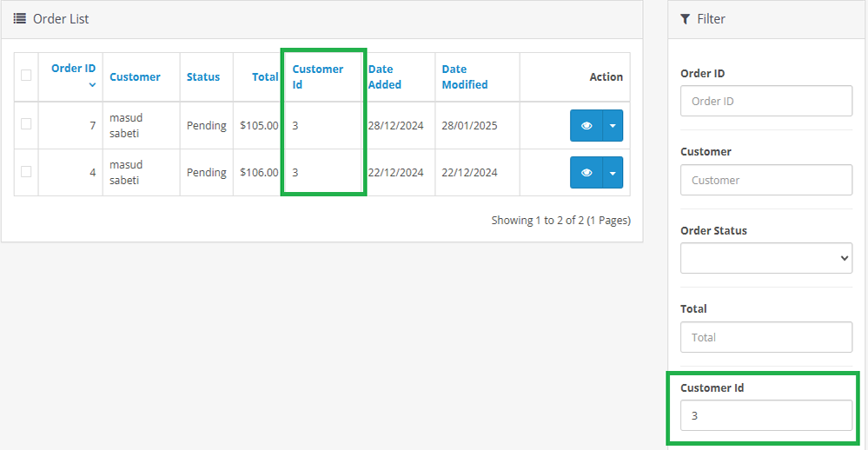Viewport: 868px width, 450px height.
Task: Click the view eye icon for order 4
Action: [x=586, y=173]
